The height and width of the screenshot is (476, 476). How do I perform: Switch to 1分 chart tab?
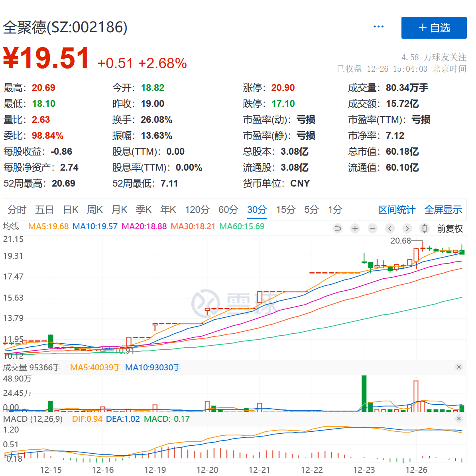click(335, 209)
